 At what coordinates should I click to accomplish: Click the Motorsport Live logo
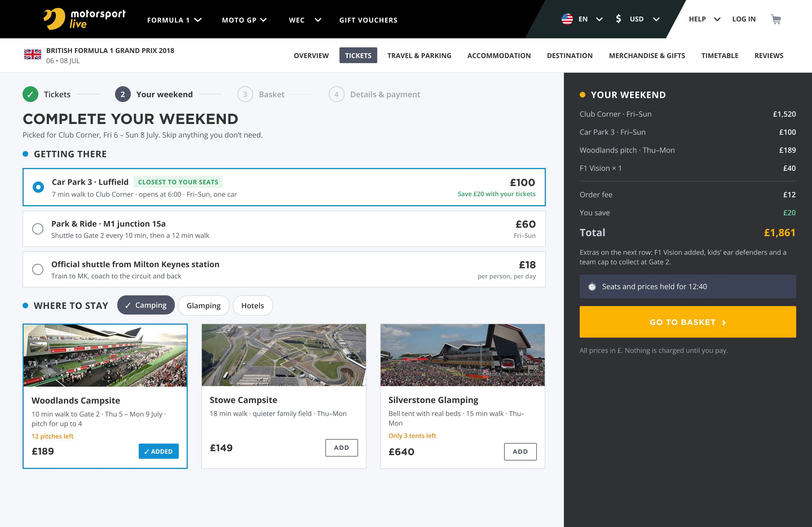coord(85,19)
